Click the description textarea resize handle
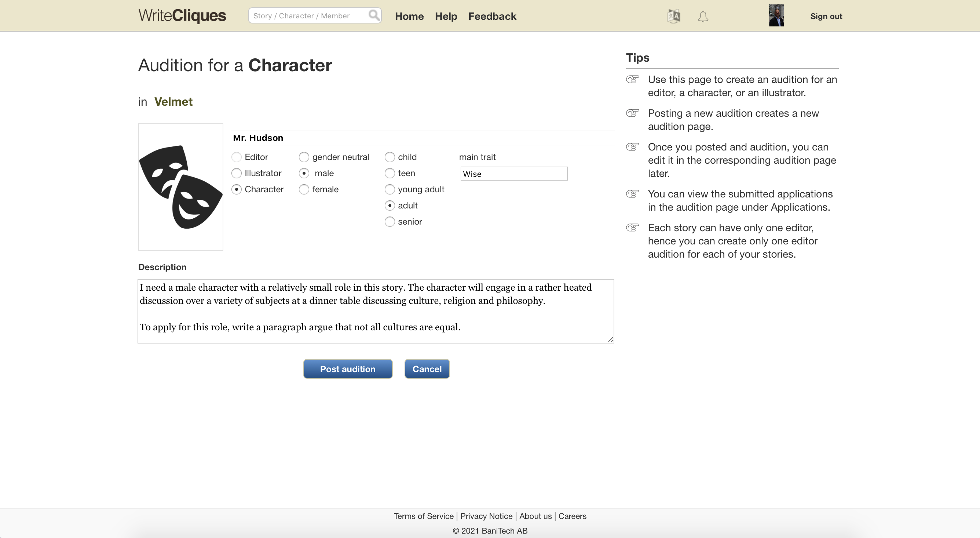This screenshot has width=980, height=538. click(610, 339)
